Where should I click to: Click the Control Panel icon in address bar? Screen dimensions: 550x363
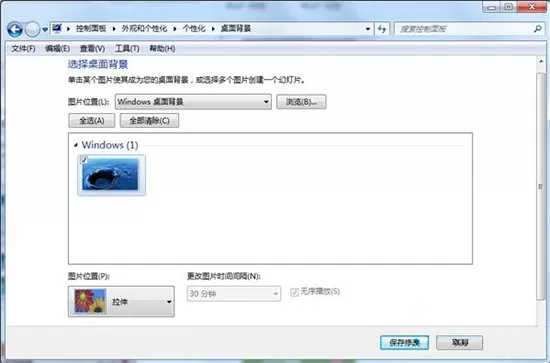[x=57, y=28]
